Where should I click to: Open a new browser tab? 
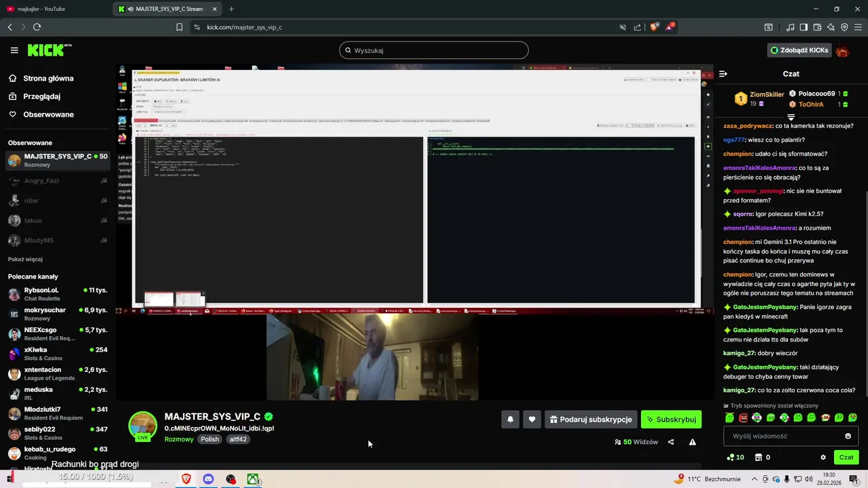point(231,9)
